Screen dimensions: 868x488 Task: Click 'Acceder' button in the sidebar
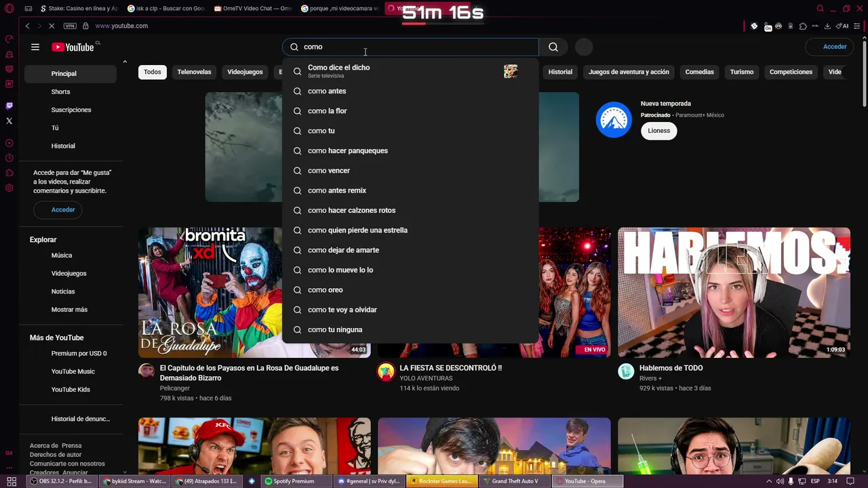tap(57, 210)
